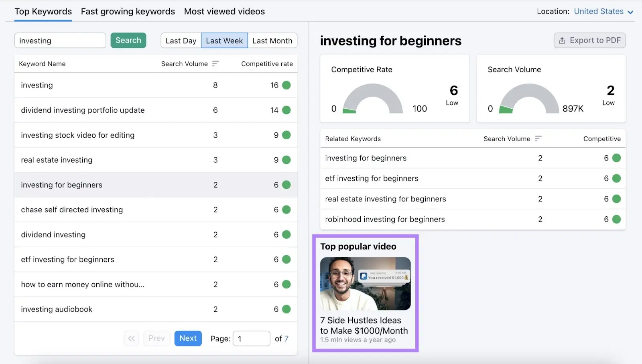The image size is (642, 364).
Task: Select chase self directed investing keyword
Action: pyautogui.click(x=156, y=209)
